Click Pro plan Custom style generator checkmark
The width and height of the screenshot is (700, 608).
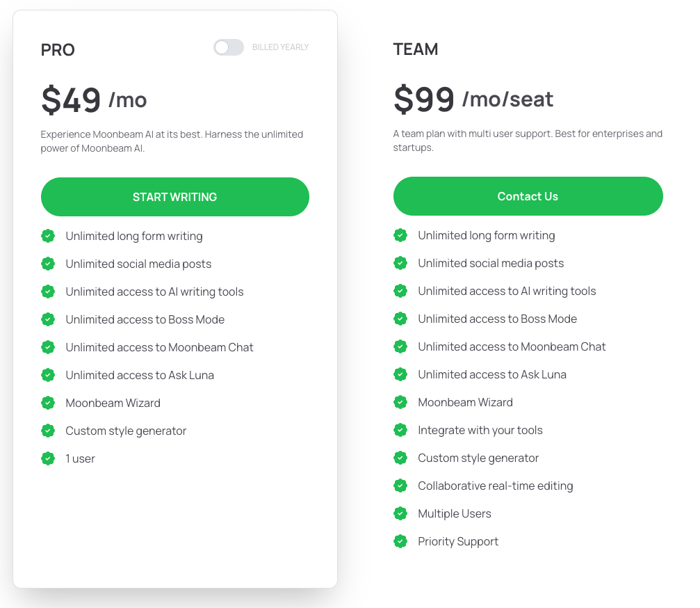tap(48, 431)
